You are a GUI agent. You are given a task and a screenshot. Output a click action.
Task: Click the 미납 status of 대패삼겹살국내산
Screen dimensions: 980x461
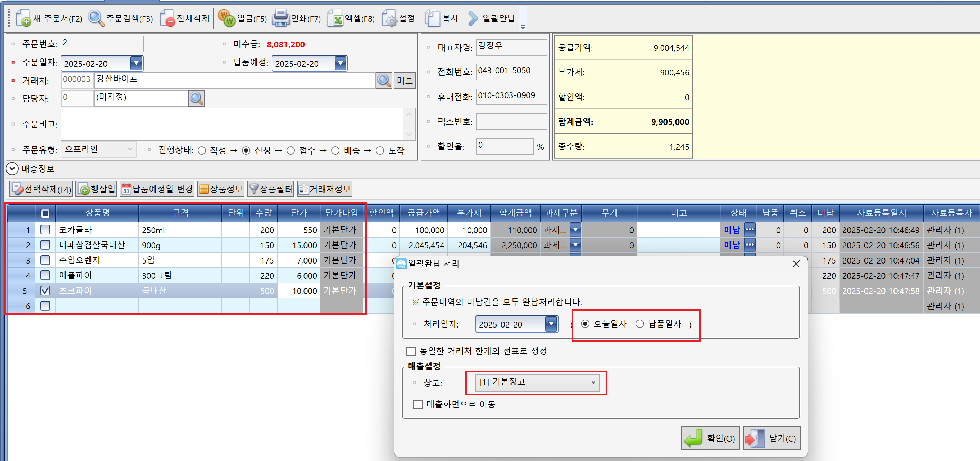tap(732, 245)
